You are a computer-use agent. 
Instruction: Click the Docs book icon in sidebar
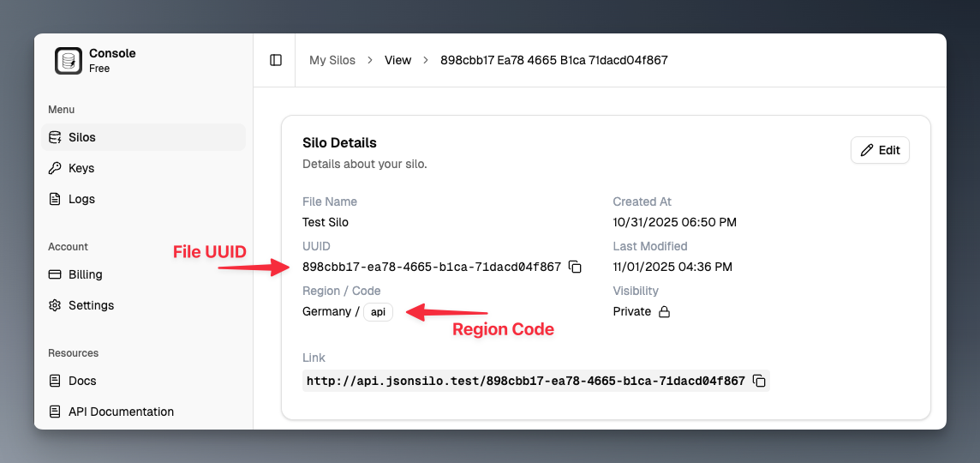click(x=55, y=381)
